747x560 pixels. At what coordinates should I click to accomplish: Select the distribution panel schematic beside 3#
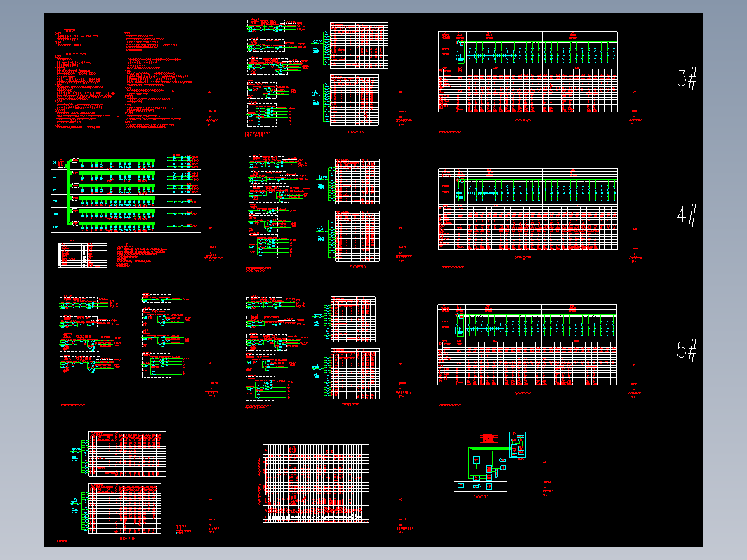[528, 72]
